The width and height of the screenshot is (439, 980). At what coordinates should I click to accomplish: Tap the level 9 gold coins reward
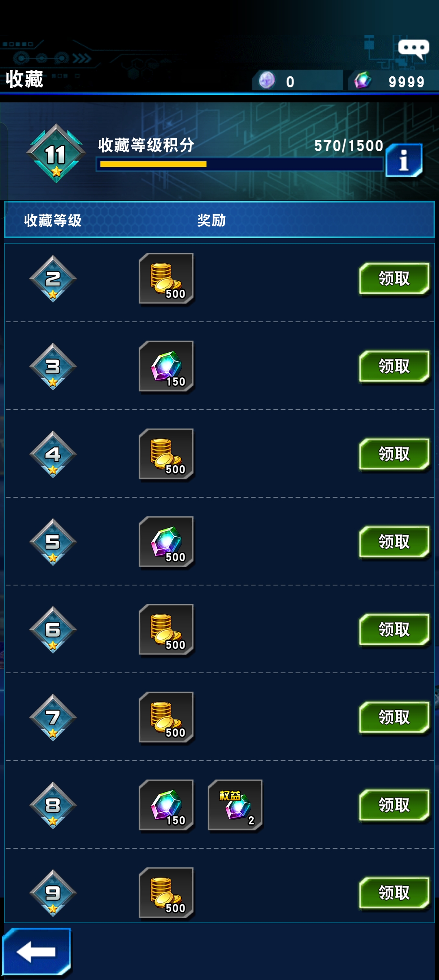(166, 893)
